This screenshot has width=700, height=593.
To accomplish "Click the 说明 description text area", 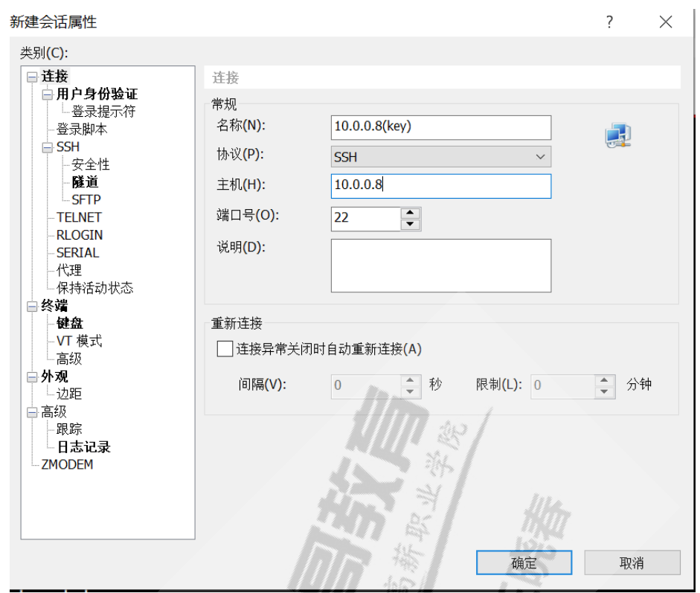I will click(x=441, y=266).
